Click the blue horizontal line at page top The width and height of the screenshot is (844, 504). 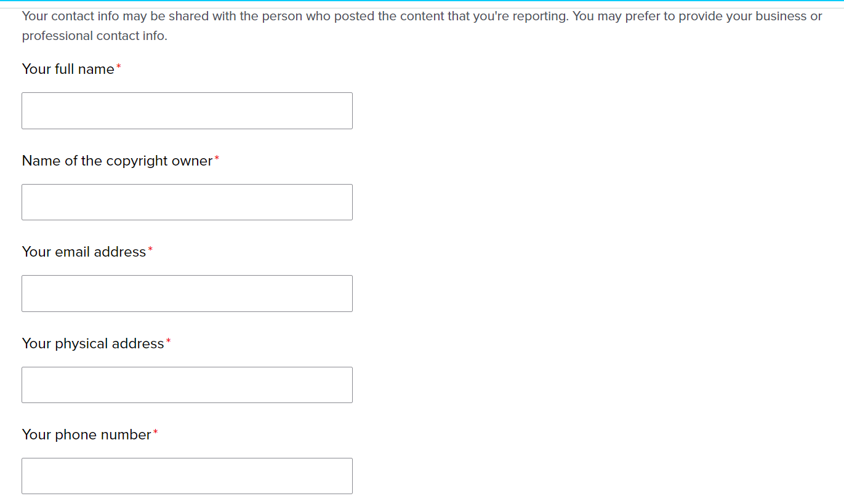[422, 1]
